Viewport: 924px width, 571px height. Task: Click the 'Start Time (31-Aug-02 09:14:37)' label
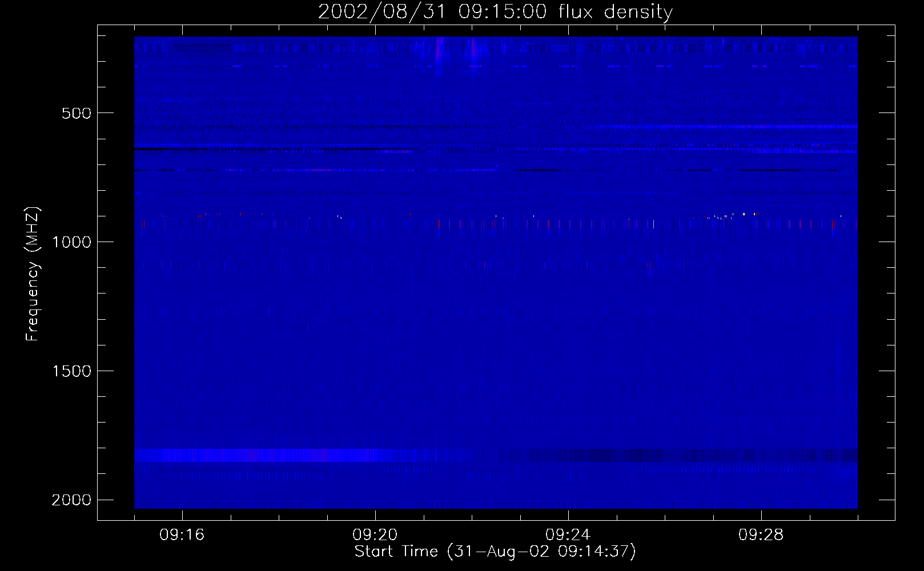[495, 552]
